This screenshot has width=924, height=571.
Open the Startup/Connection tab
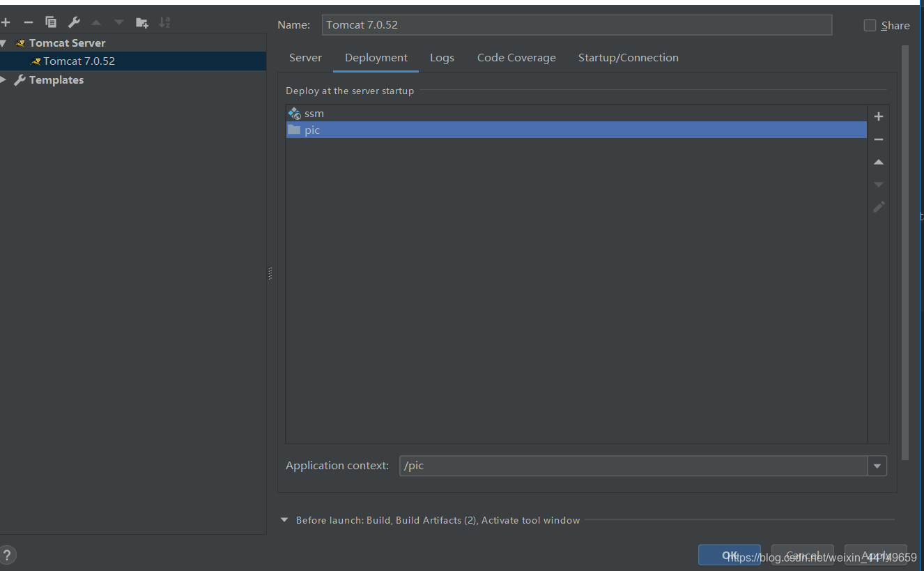pos(629,58)
